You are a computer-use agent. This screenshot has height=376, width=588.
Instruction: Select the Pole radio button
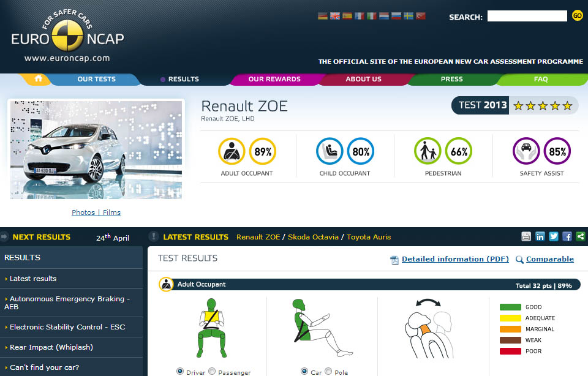pos(328,371)
